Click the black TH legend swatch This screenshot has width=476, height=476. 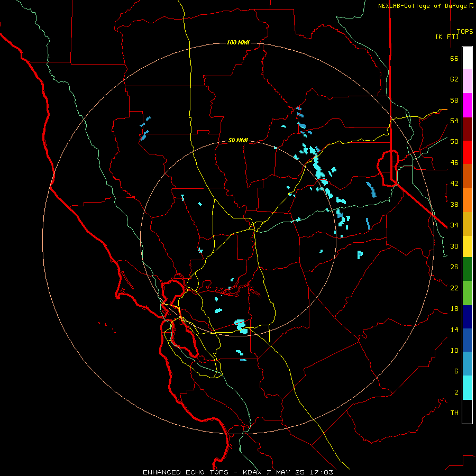point(467,411)
